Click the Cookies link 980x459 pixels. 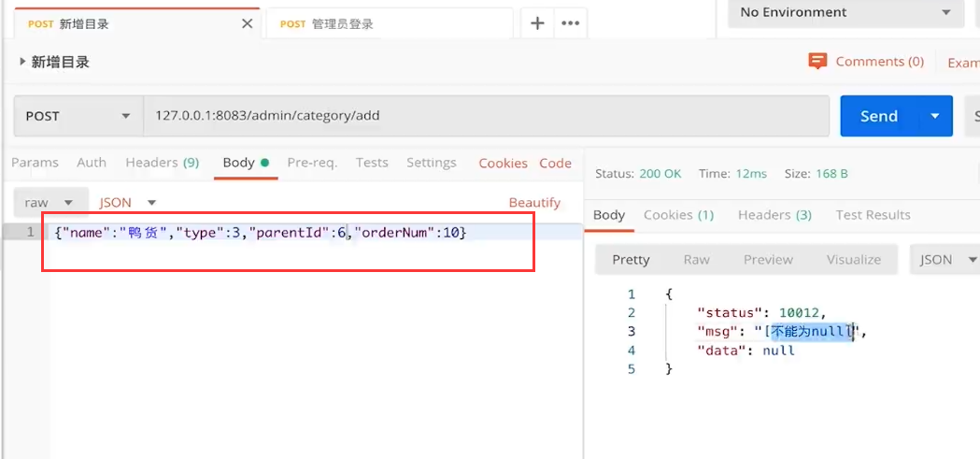click(504, 164)
